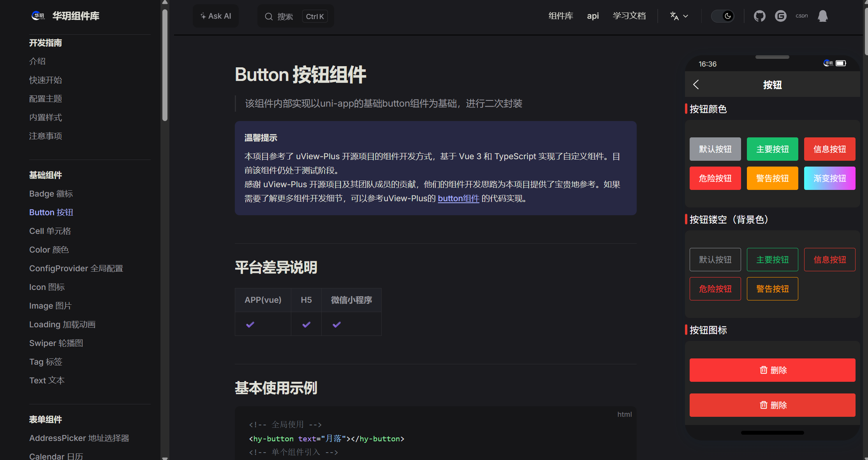Open Cell 单元格 component page
This screenshot has width=868, height=460.
click(x=50, y=231)
